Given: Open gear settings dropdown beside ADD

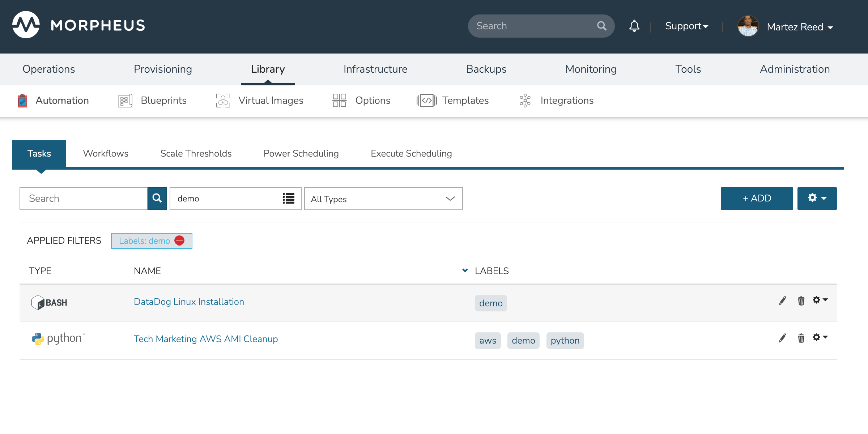Looking at the screenshot, I should pos(817,198).
